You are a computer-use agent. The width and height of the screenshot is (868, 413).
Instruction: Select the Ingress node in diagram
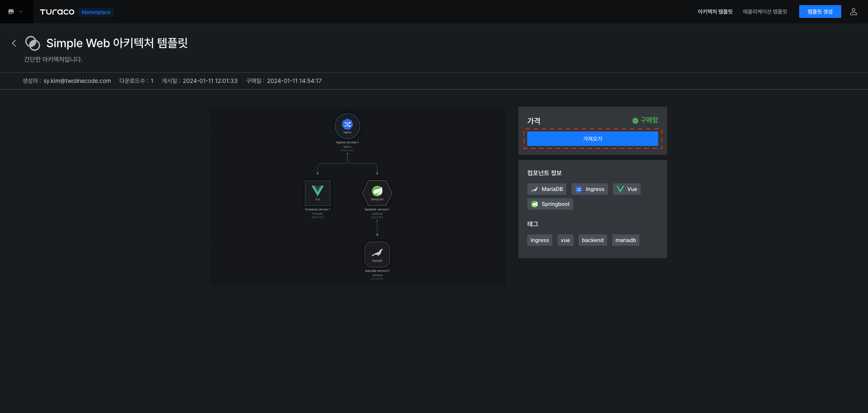pyautogui.click(x=348, y=126)
